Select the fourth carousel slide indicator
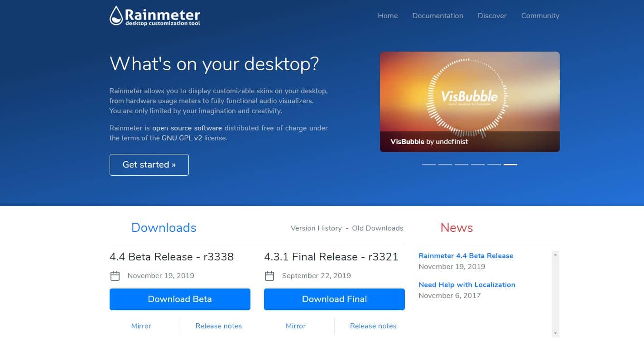The width and height of the screenshot is (644, 351). 478,164
